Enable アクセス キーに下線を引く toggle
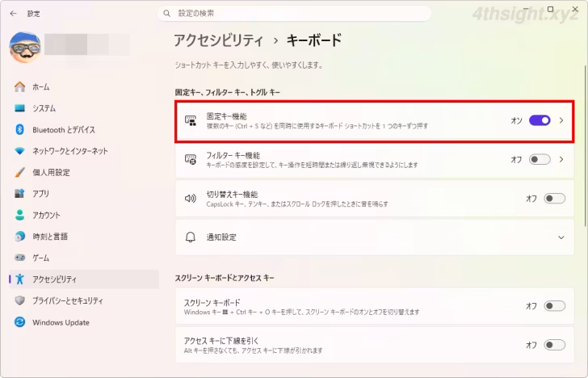This screenshot has width=588, height=378. pos(555,345)
